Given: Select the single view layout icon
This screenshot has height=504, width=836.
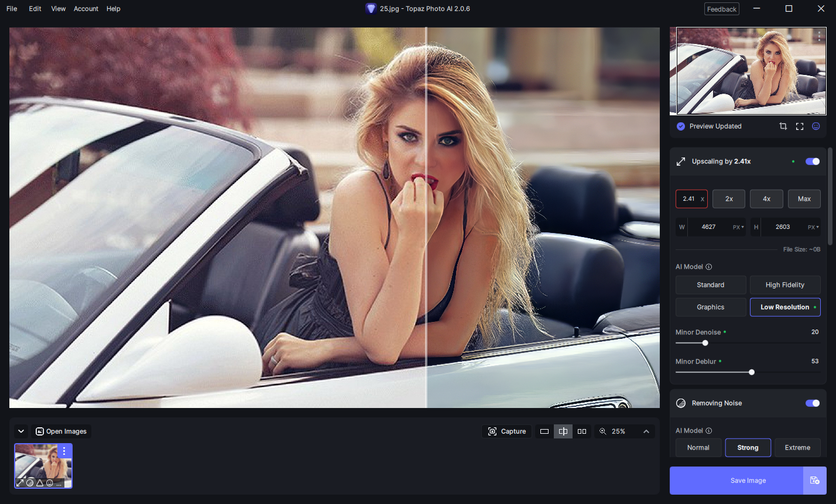Looking at the screenshot, I should pyautogui.click(x=544, y=431).
